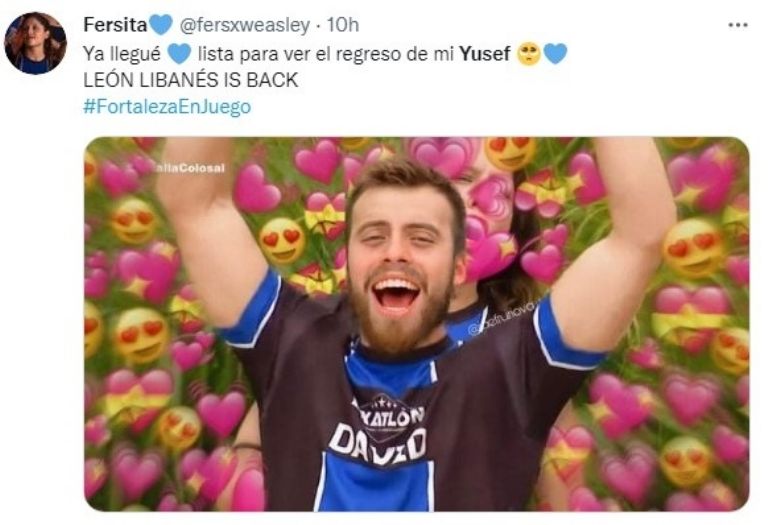
Task: Open the display name Fersita
Action: pyautogui.click(x=115, y=24)
